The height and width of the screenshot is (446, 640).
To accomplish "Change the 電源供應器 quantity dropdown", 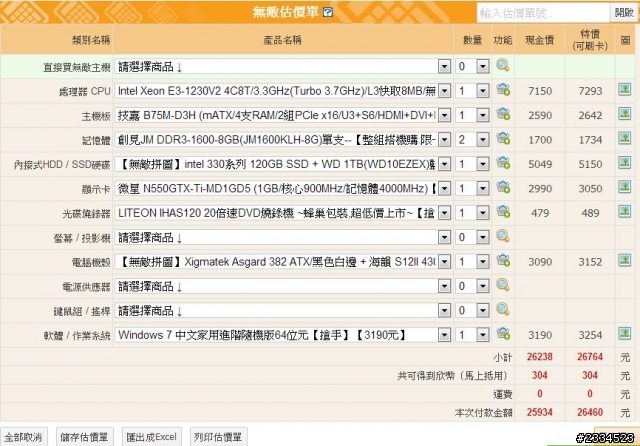I will [472, 286].
